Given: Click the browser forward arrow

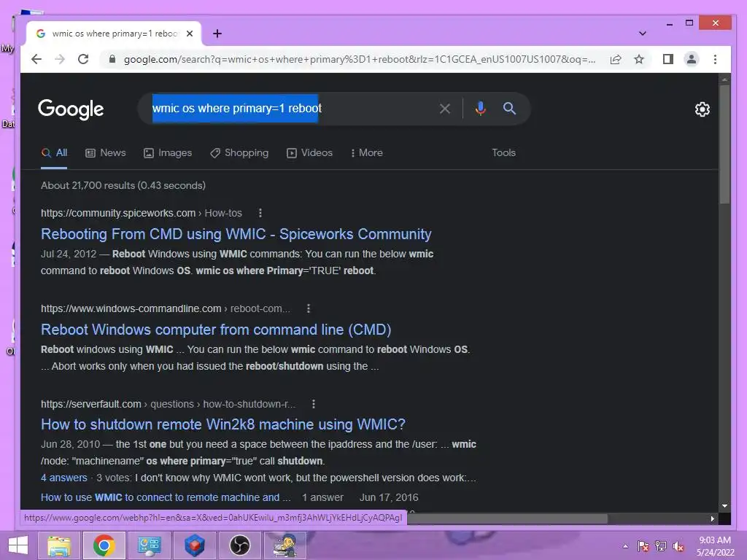Looking at the screenshot, I should click(60, 59).
